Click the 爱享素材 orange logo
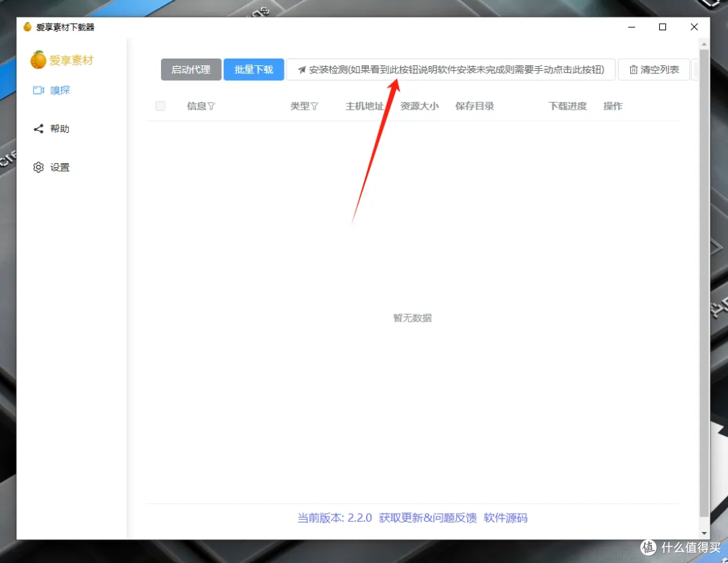The image size is (728, 563). coord(38,60)
